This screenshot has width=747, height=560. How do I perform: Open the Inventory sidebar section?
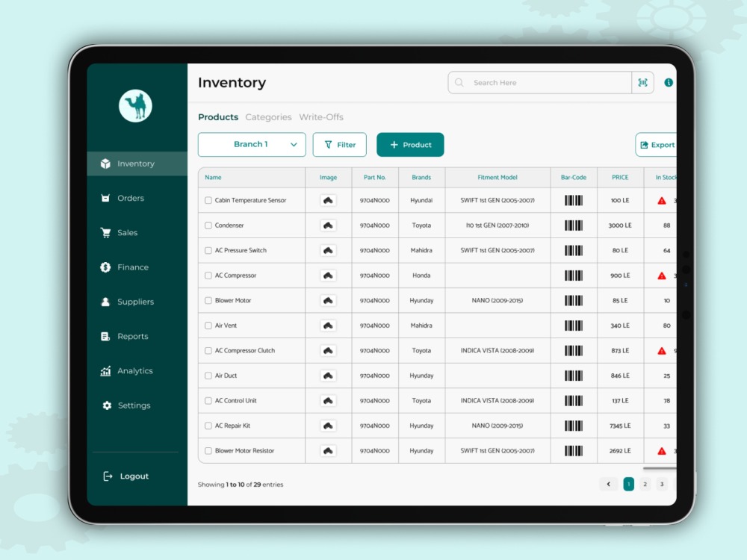coord(137,164)
